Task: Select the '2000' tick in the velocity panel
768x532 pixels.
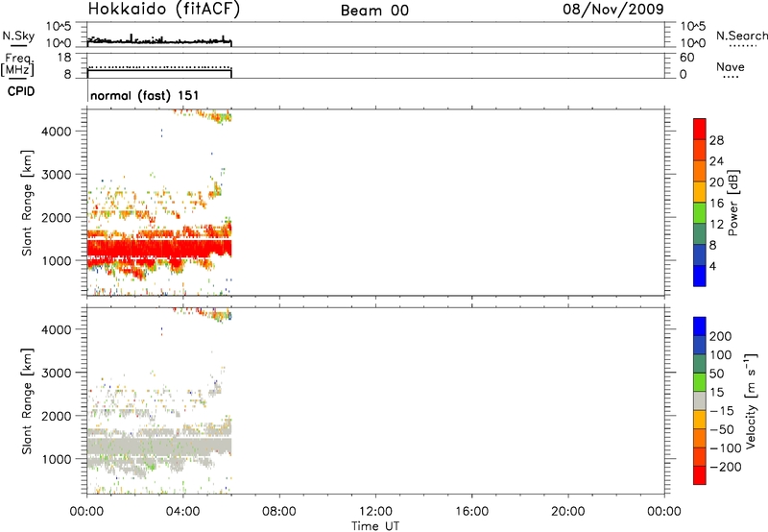Action: click(x=57, y=416)
